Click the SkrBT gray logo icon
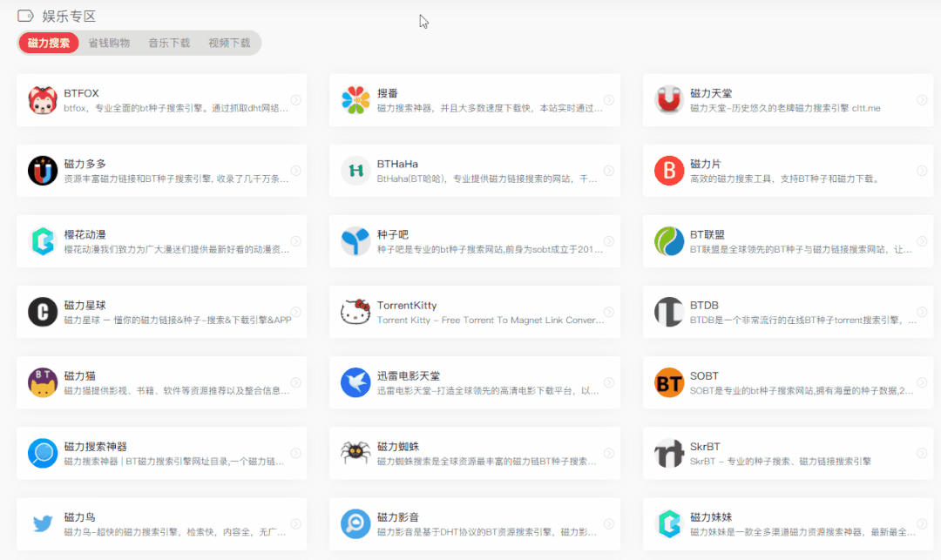 [x=669, y=454]
